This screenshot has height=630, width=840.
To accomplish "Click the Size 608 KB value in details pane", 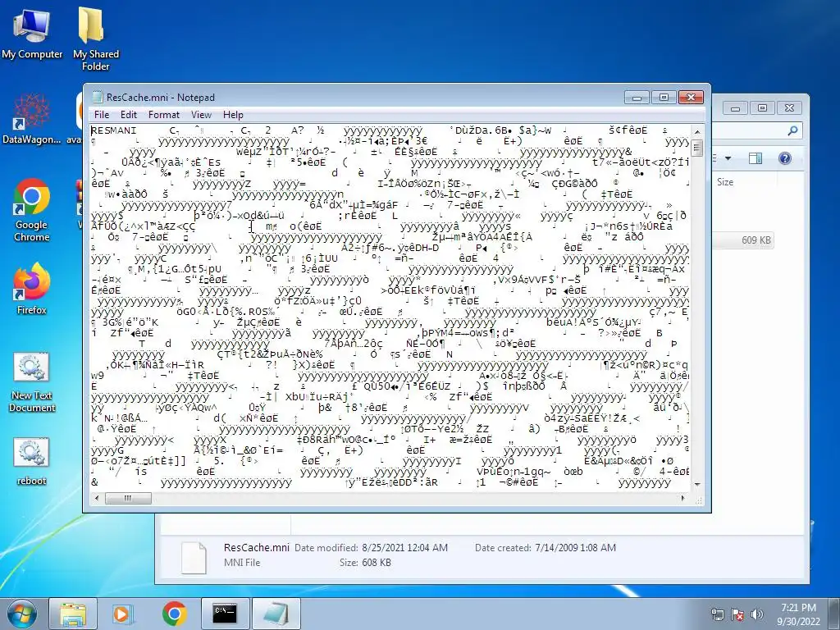I will pyautogui.click(x=377, y=563).
